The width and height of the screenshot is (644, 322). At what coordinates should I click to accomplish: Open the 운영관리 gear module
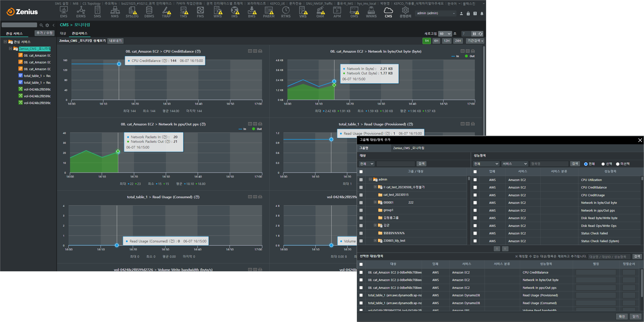[x=405, y=12]
